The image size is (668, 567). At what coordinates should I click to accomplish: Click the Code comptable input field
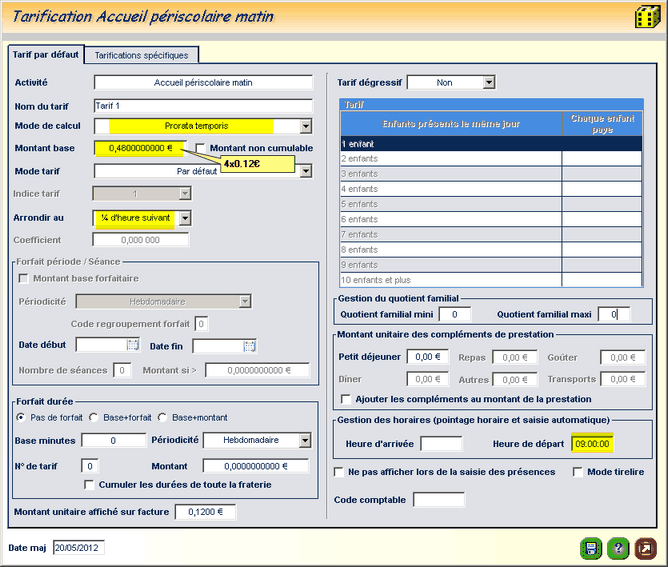[438, 499]
